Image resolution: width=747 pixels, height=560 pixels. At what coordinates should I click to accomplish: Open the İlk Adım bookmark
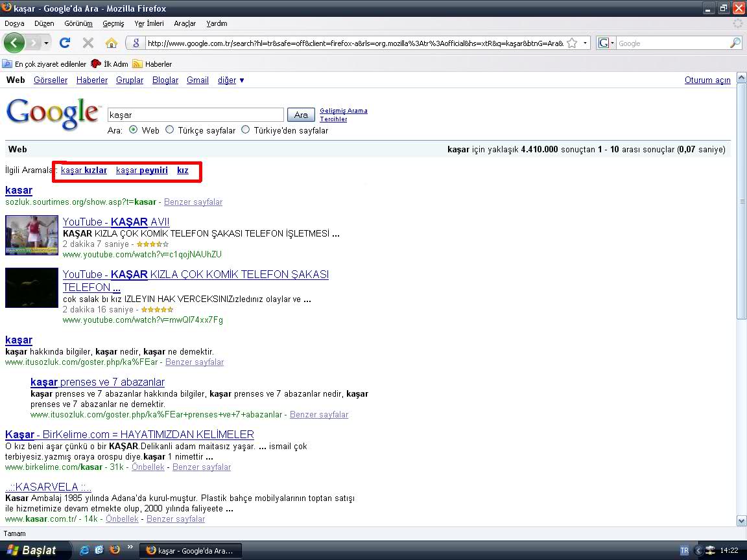(110, 64)
